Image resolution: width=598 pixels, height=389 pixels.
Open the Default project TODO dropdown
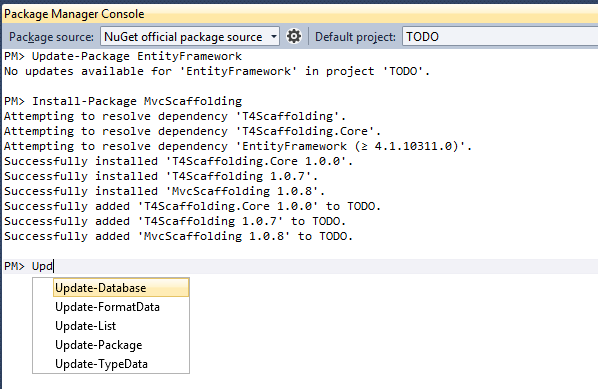point(500,37)
